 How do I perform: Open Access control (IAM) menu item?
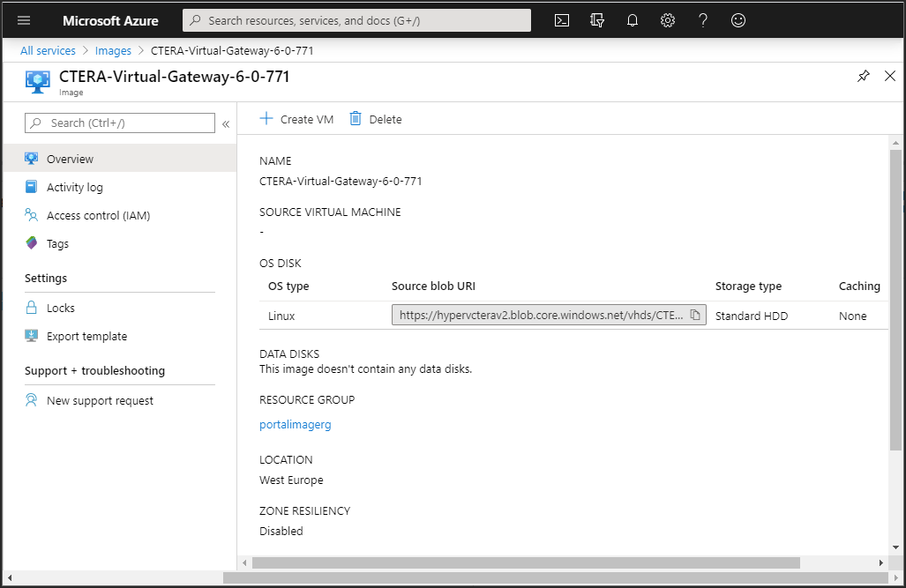(x=120, y=215)
